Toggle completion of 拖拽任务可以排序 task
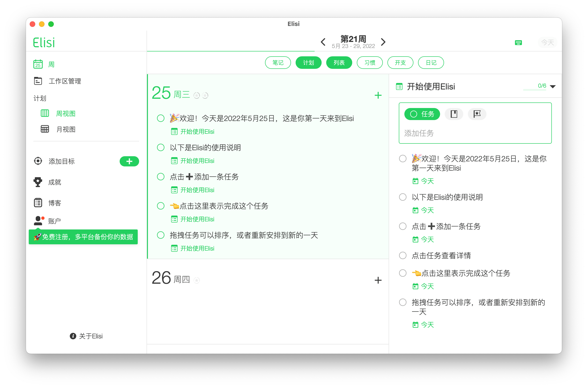 [x=160, y=235]
